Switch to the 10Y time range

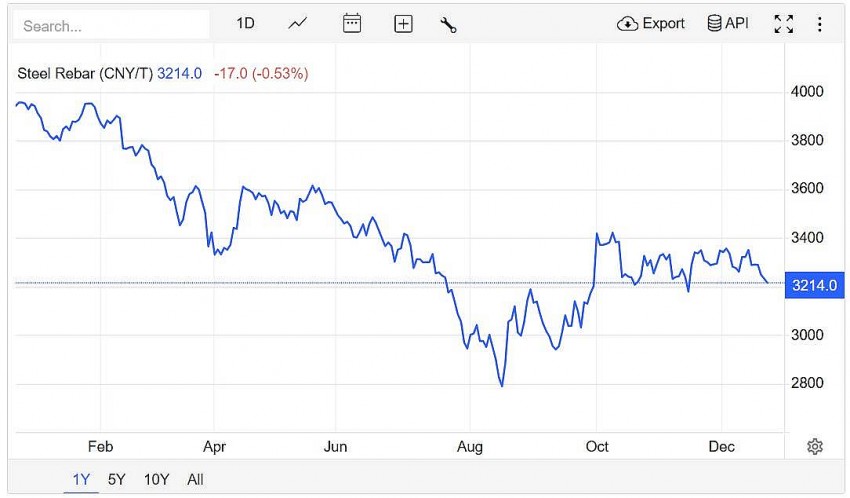156,480
